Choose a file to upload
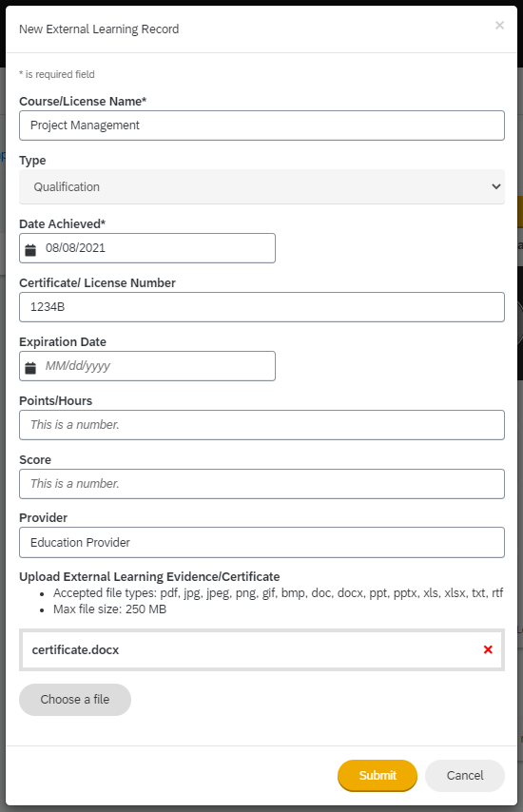This screenshot has width=523, height=812. pos(75,699)
